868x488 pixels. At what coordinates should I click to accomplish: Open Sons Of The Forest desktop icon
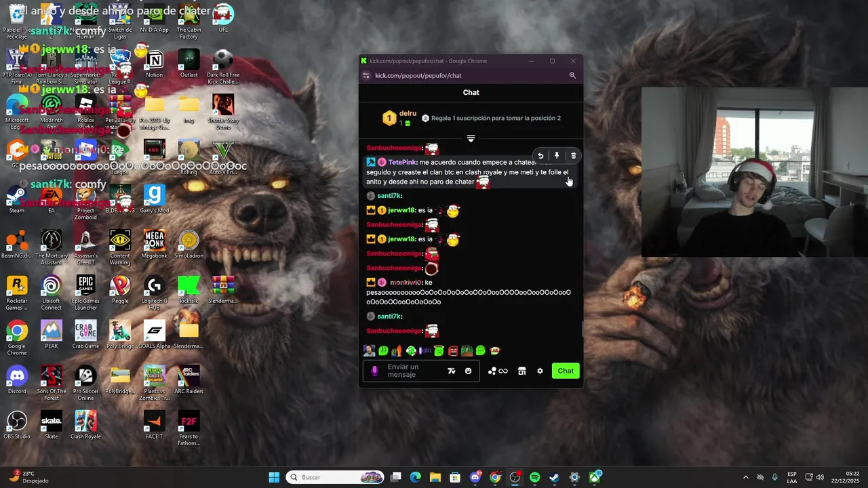coord(51,383)
